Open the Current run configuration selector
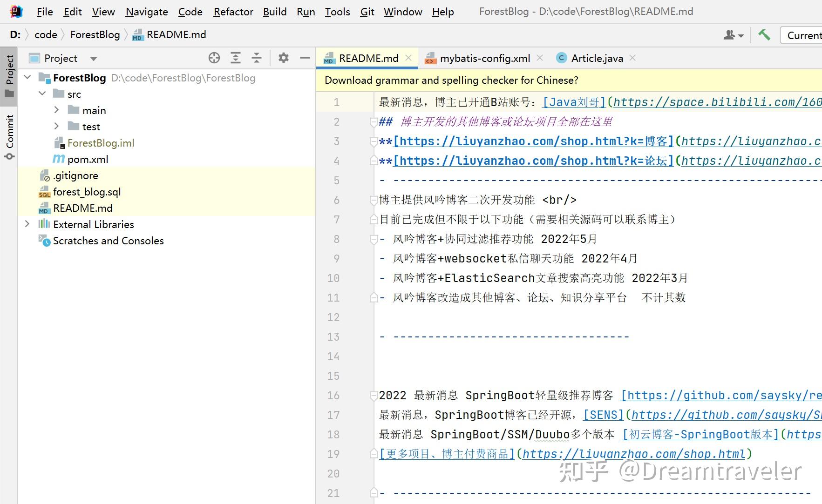The width and height of the screenshot is (822, 504). click(804, 35)
